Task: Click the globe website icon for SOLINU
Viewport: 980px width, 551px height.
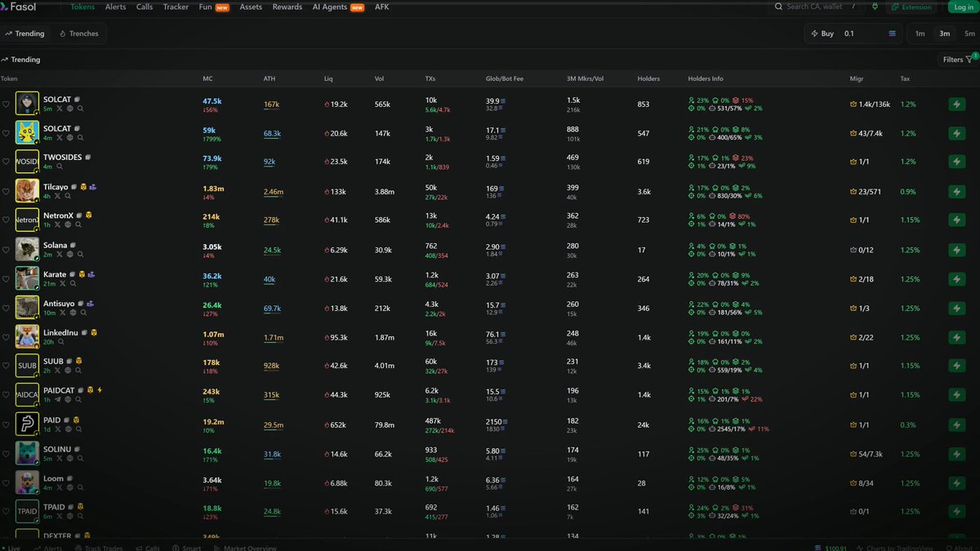Action: click(x=69, y=459)
